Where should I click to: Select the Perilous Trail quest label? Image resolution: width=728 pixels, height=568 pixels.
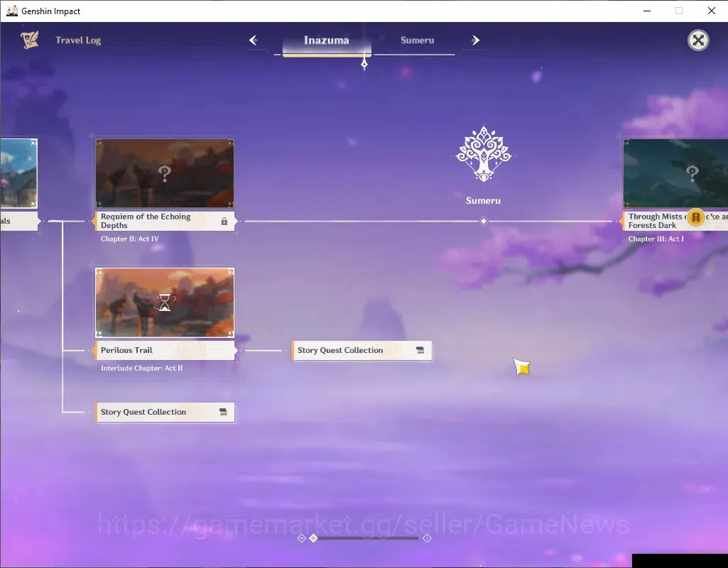click(x=165, y=350)
